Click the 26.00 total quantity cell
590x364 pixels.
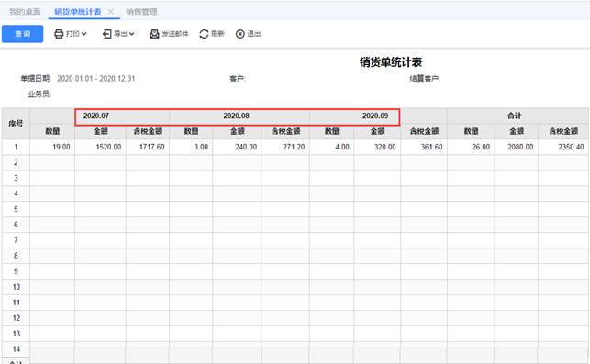(471, 147)
